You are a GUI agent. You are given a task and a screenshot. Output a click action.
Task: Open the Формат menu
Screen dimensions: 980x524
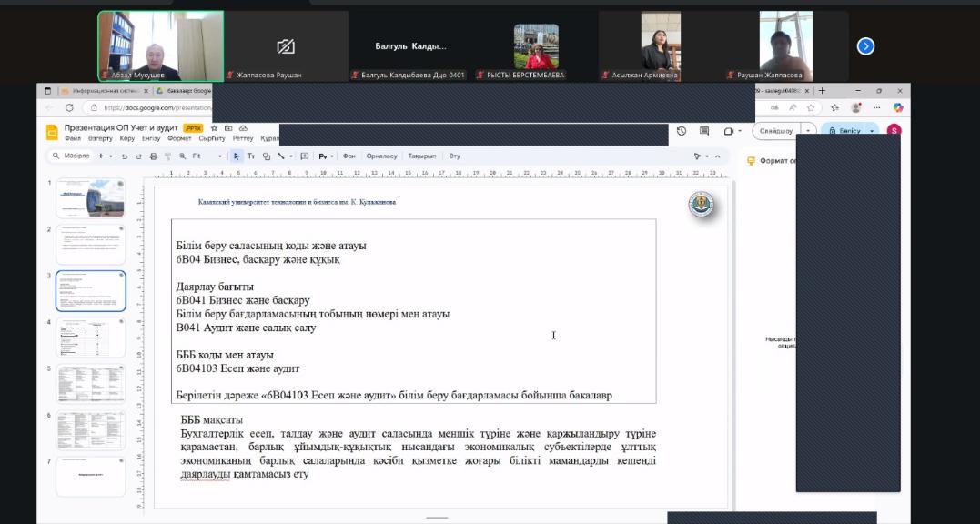(179, 139)
